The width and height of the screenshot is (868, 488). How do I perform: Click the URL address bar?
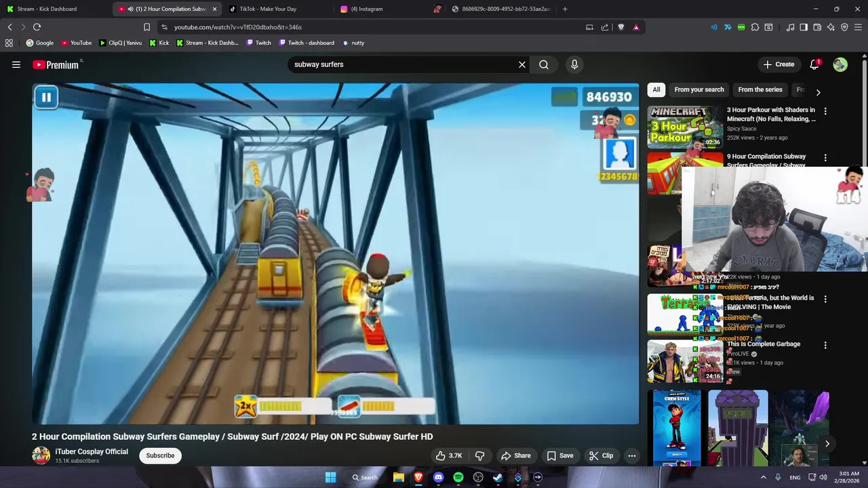pyautogui.click(x=373, y=27)
